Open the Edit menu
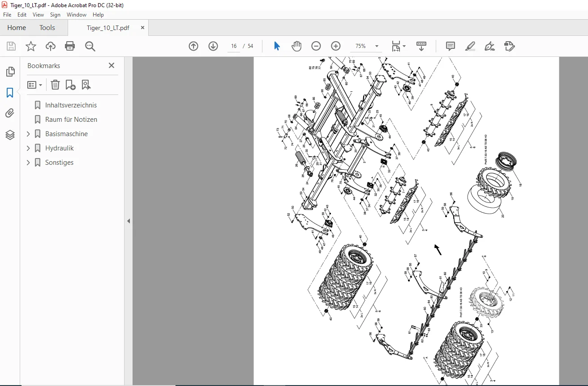The width and height of the screenshot is (588, 386). pos(22,15)
